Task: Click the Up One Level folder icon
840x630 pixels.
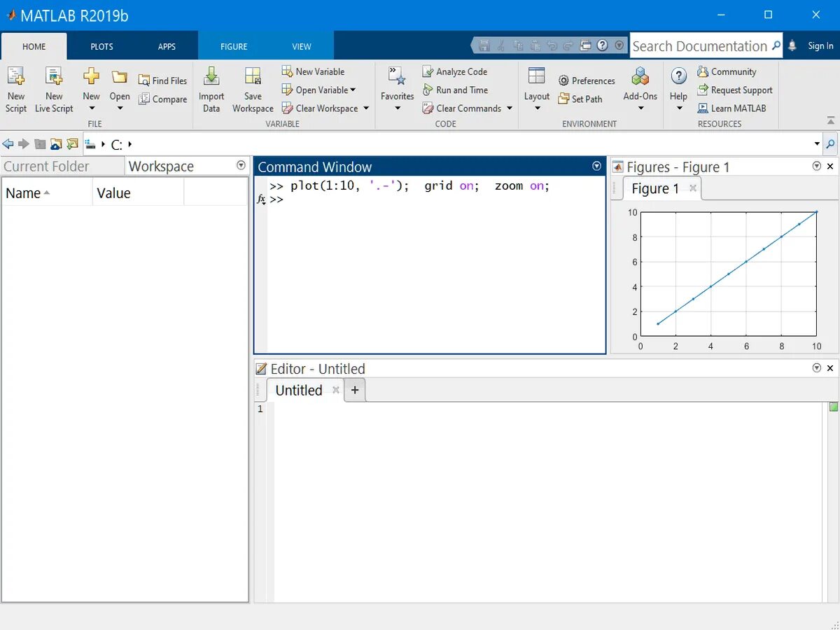Action: [x=40, y=144]
